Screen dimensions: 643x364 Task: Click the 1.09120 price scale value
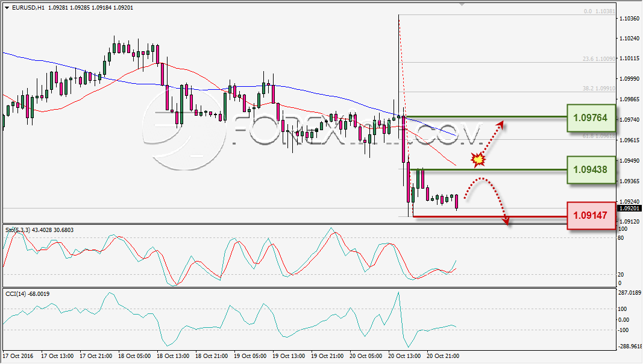tap(630, 221)
